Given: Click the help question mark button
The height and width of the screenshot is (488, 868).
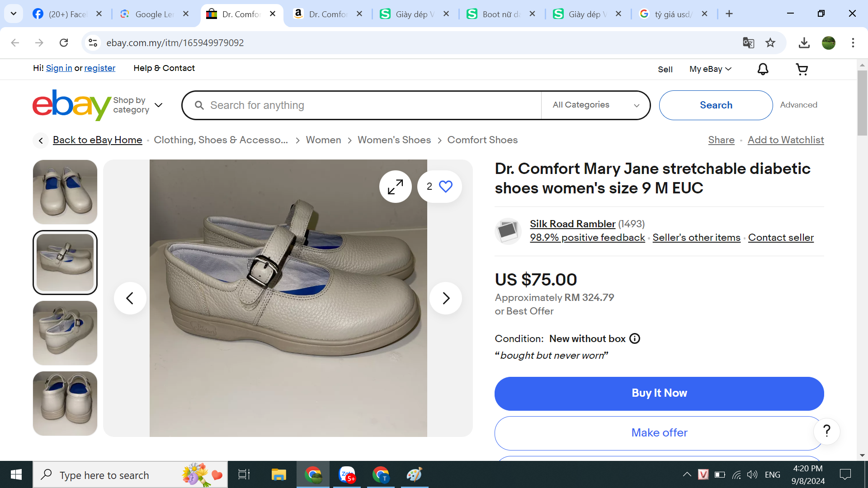Looking at the screenshot, I should [826, 432].
